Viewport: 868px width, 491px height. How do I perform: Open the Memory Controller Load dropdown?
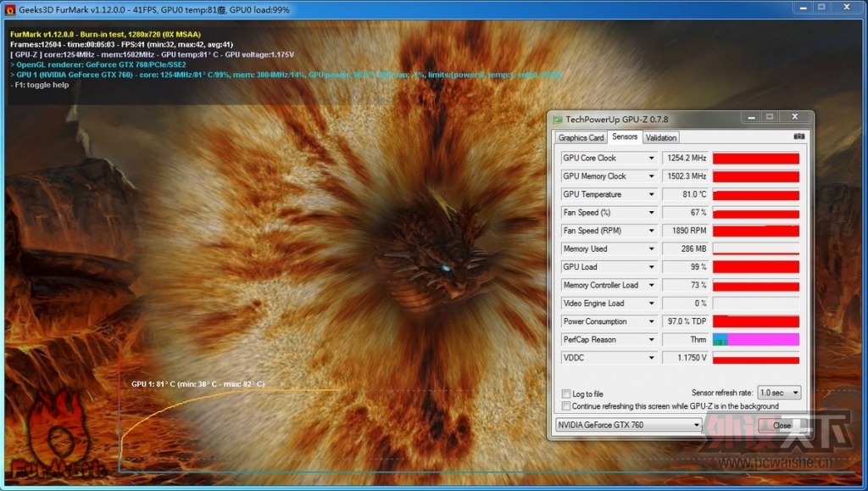click(x=651, y=286)
